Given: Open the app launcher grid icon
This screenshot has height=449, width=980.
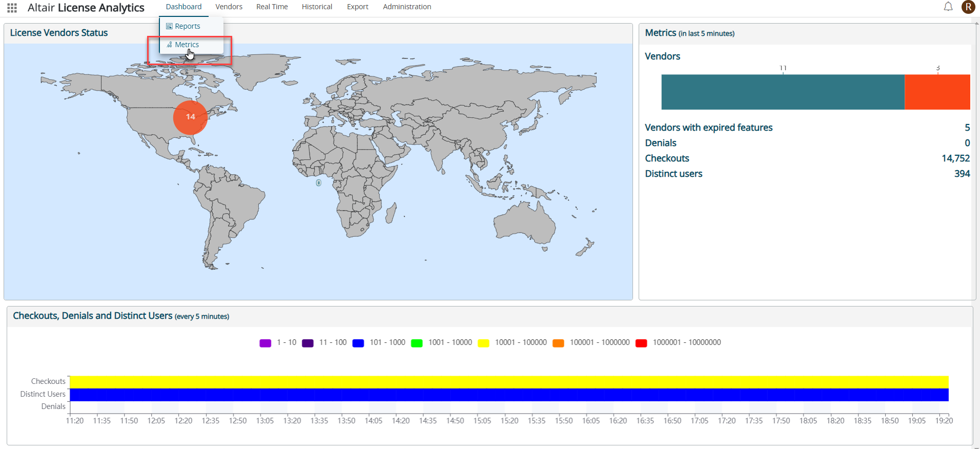Looking at the screenshot, I should [x=12, y=8].
